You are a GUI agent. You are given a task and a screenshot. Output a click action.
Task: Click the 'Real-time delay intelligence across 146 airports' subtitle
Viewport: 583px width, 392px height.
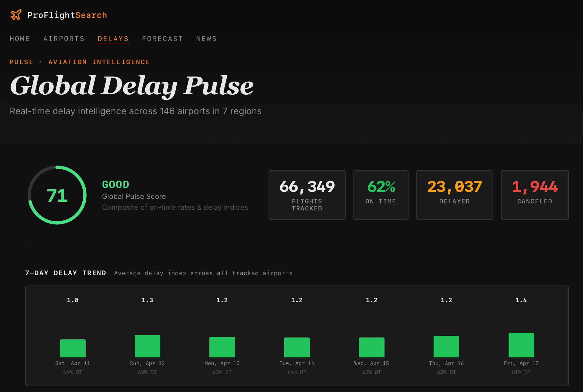(x=136, y=111)
